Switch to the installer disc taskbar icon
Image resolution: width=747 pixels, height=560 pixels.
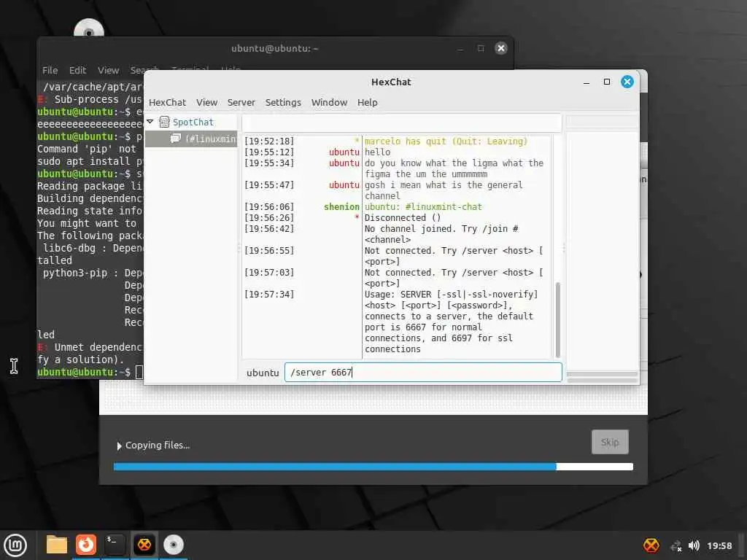coord(174,545)
